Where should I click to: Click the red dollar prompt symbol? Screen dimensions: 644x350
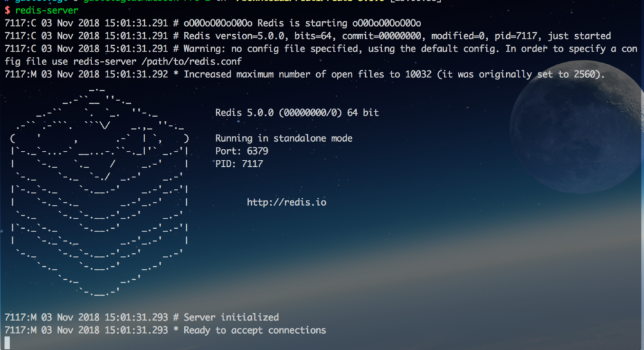point(7,10)
